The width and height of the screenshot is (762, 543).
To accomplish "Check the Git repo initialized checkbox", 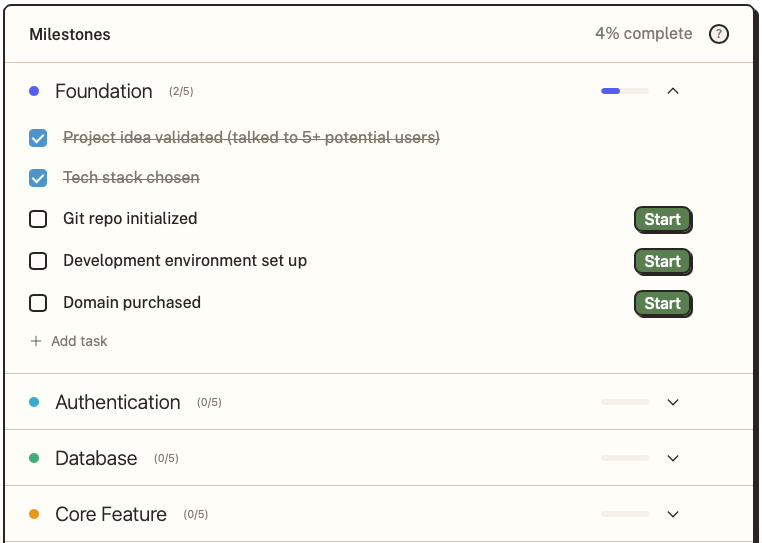I will pyautogui.click(x=38, y=219).
